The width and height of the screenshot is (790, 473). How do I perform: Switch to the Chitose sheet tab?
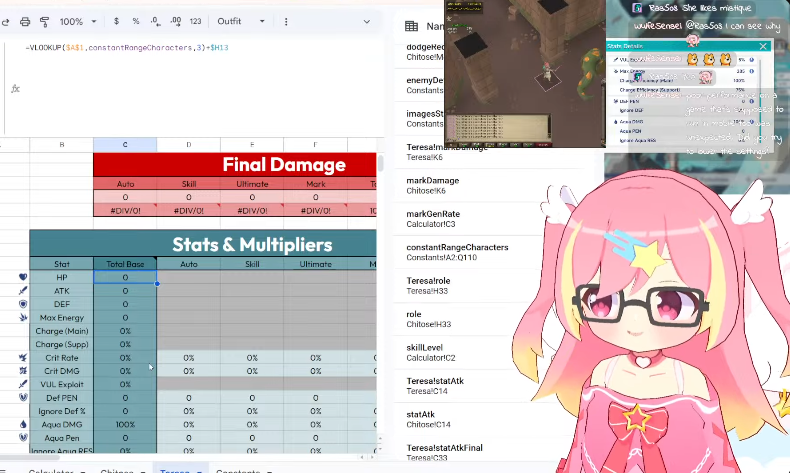[123, 469]
